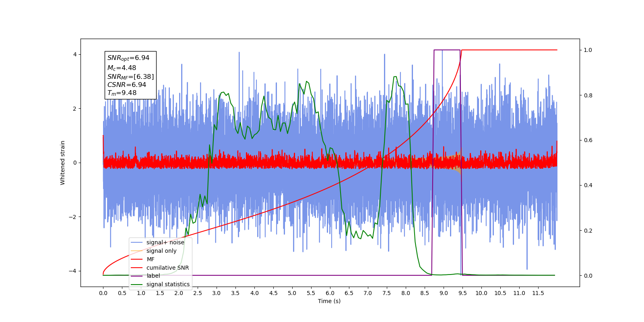The width and height of the screenshot is (644, 322).
Task: Click the SNRMF=[6.38] annotation text
Action: [x=130, y=76]
